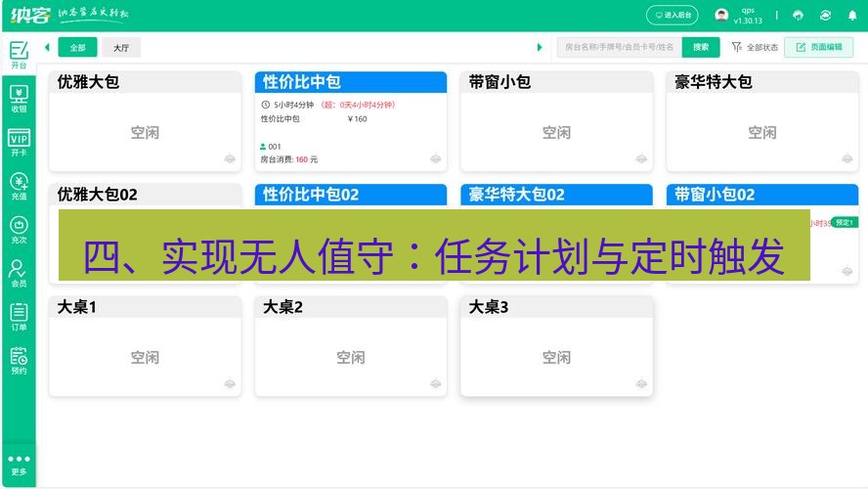Open the 订单 orders icon
The width and height of the screenshot is (868, 489).
(19, 317)
